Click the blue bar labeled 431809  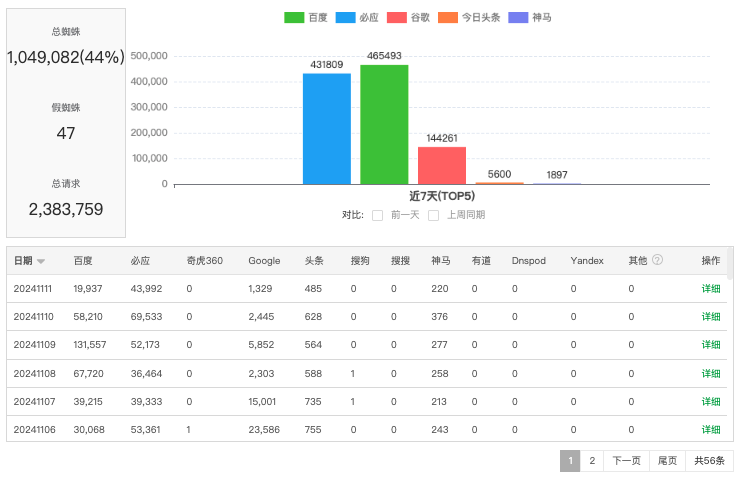[x=327, y=129]
